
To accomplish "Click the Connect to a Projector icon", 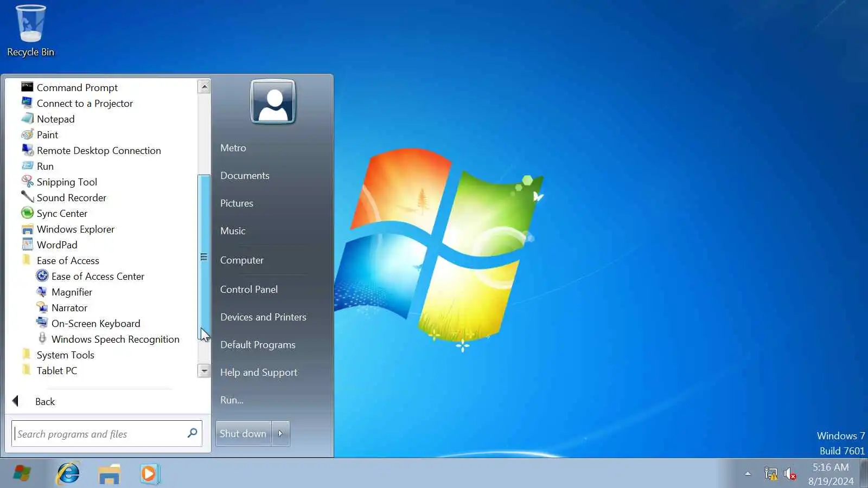I will click(27, 102).
